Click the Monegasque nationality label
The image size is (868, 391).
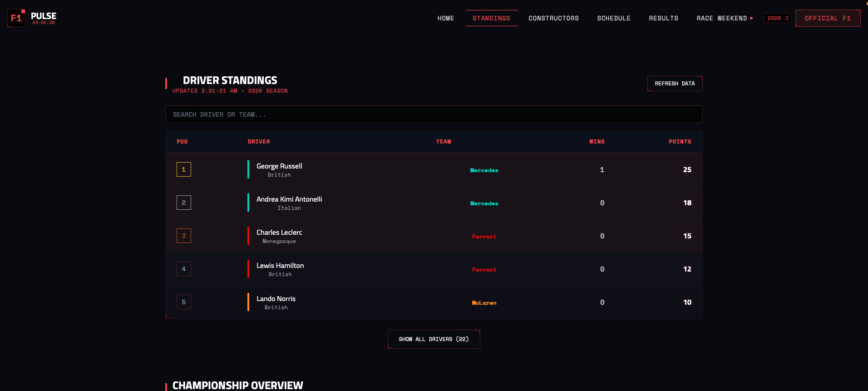click(279, 241)
